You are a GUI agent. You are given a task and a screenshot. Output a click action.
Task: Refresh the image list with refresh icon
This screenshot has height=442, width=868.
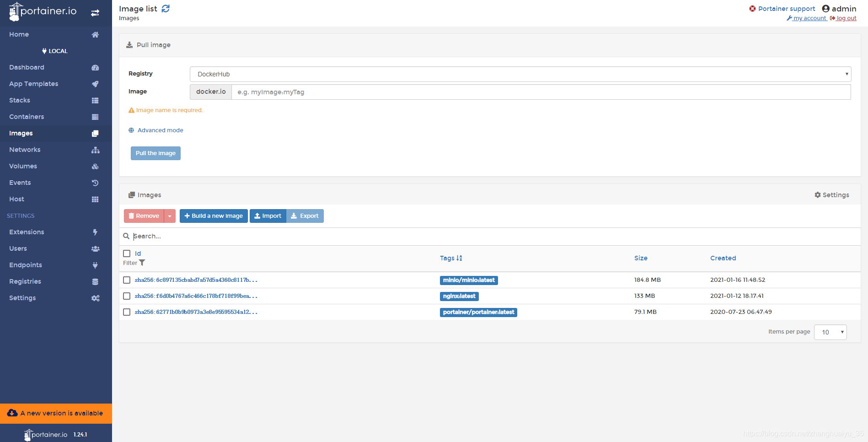coord(166,9)
